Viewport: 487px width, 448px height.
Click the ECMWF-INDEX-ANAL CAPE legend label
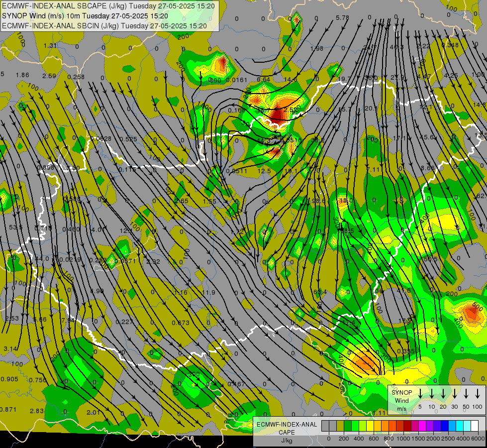point(287,428)
